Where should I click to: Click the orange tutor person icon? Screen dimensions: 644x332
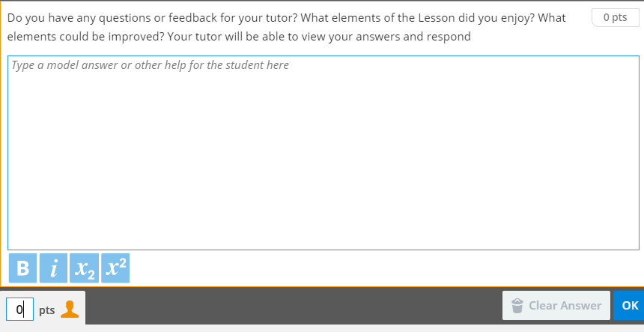[x=70, y=309]
